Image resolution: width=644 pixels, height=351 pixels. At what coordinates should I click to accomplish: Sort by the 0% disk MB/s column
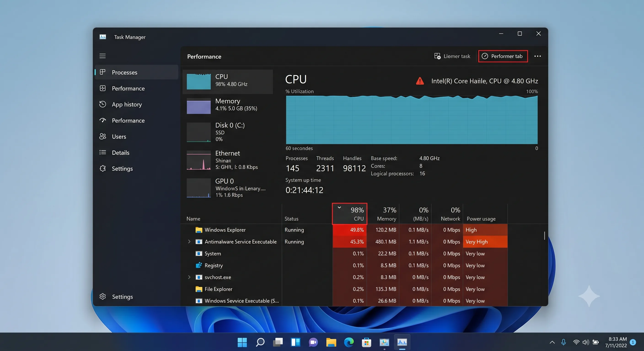point(415,214)
